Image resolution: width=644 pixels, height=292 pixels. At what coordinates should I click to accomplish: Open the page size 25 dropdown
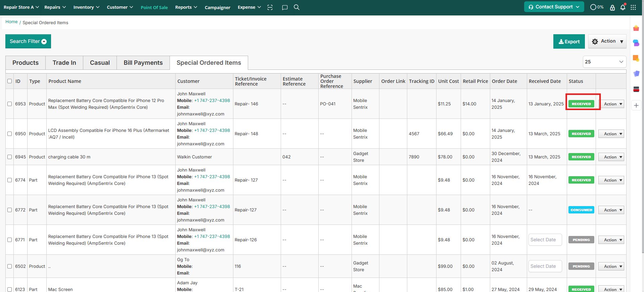tap(604, 62)
